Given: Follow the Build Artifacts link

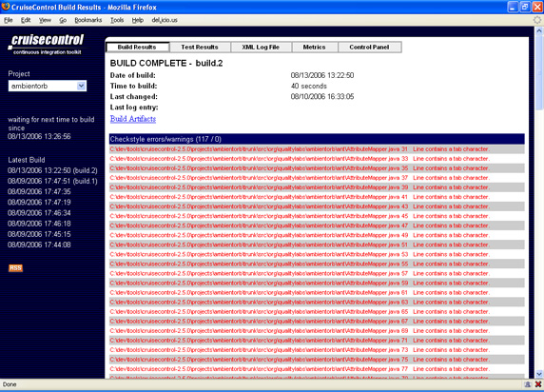Looking at the screenshot, I should click(133, 119).
